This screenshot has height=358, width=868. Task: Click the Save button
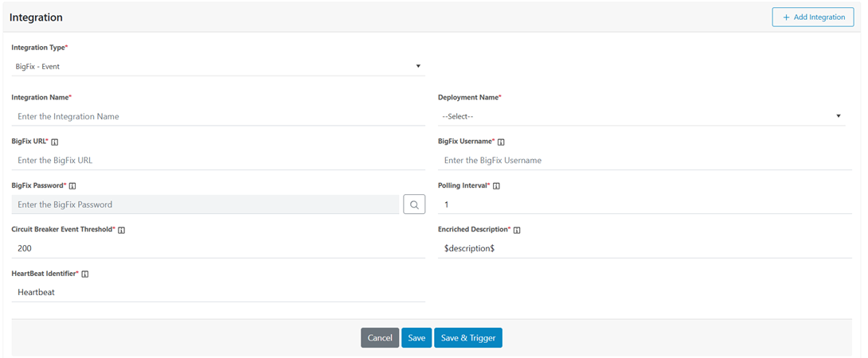[416, 338]
